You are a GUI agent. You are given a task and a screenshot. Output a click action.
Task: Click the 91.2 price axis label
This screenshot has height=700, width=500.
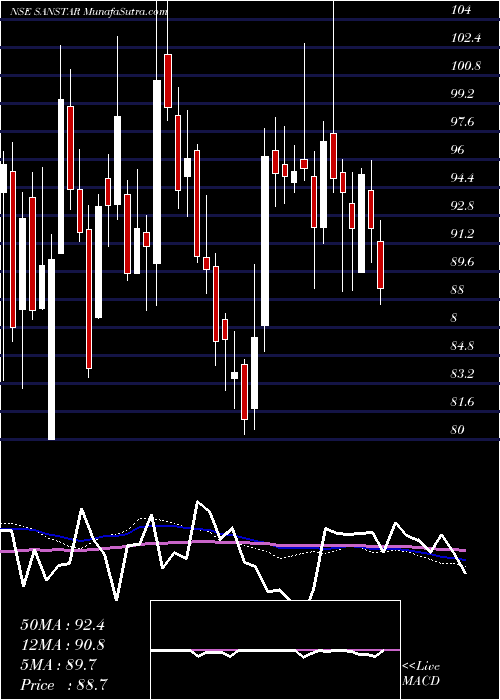coord(463,234)
